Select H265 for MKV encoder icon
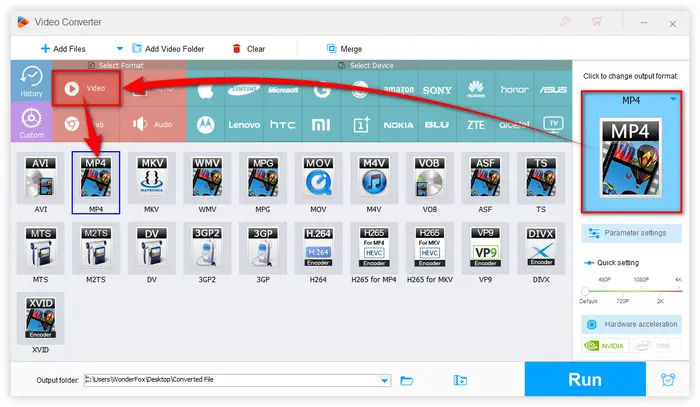This screenshot has width=700, height=407. click(429, 248)
